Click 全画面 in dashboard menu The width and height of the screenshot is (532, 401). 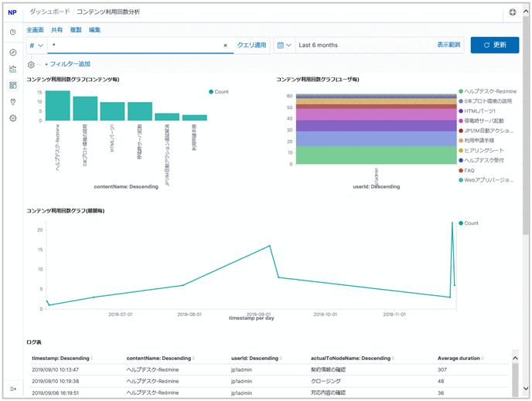pyautogui.click(x=36, y=29)
